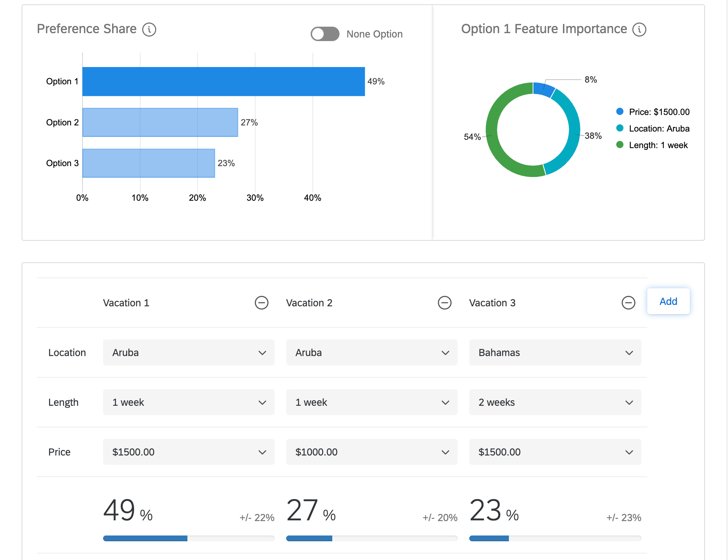Open Vacation 2 Length dropdown
This screenshot has height=560, width=728.
pos(372,402)
